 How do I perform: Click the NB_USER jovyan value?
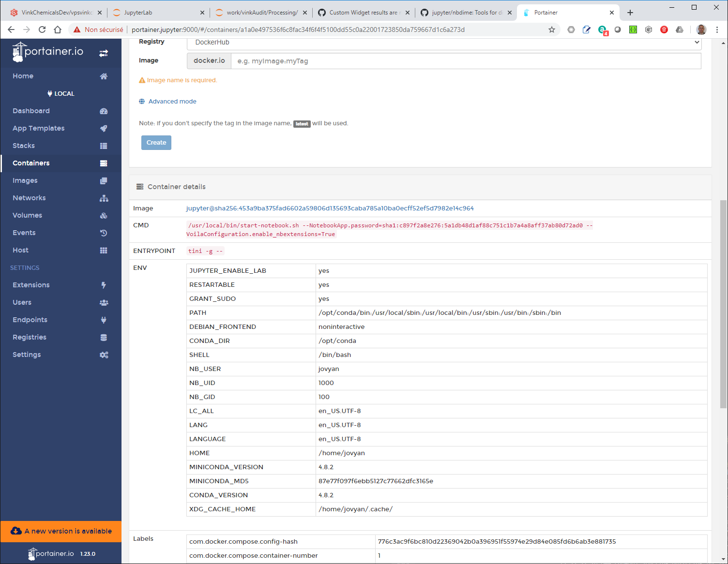pos(329,369)
